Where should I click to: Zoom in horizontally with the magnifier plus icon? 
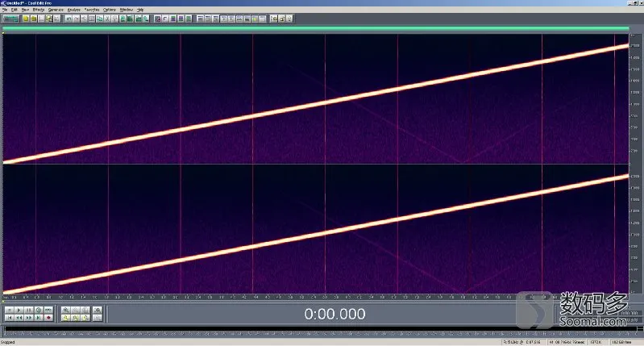pyautogui.click(x=66, y=310)
